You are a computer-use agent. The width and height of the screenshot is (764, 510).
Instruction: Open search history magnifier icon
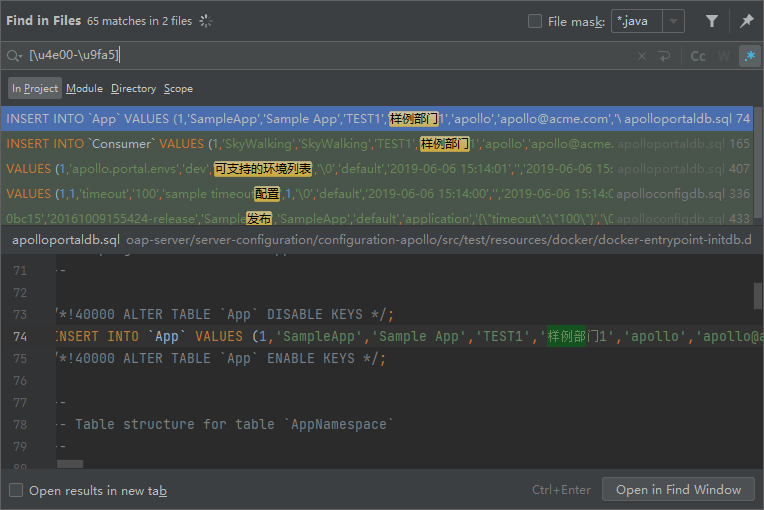15,56
